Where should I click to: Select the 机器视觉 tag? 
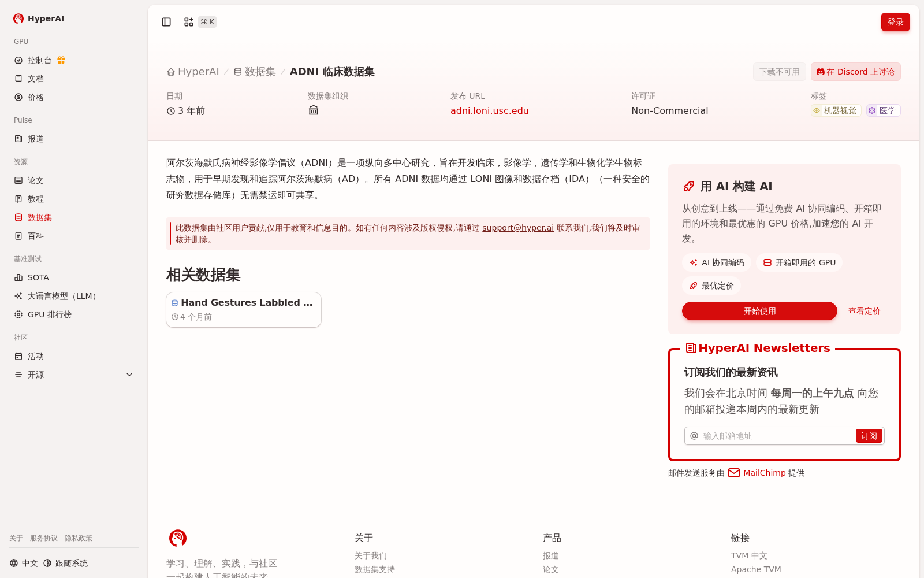[836, 110]
